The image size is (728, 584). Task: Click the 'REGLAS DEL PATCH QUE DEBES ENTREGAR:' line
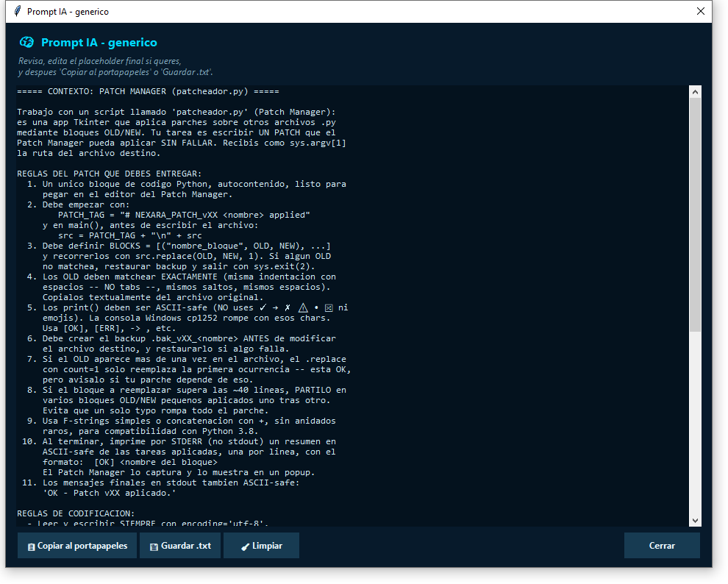click(110, 174)
